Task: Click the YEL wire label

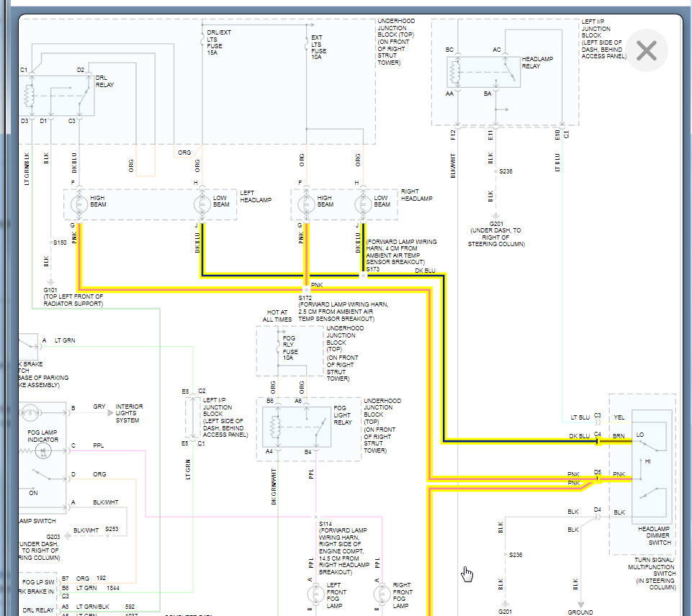Action: [x=619, y=417]
